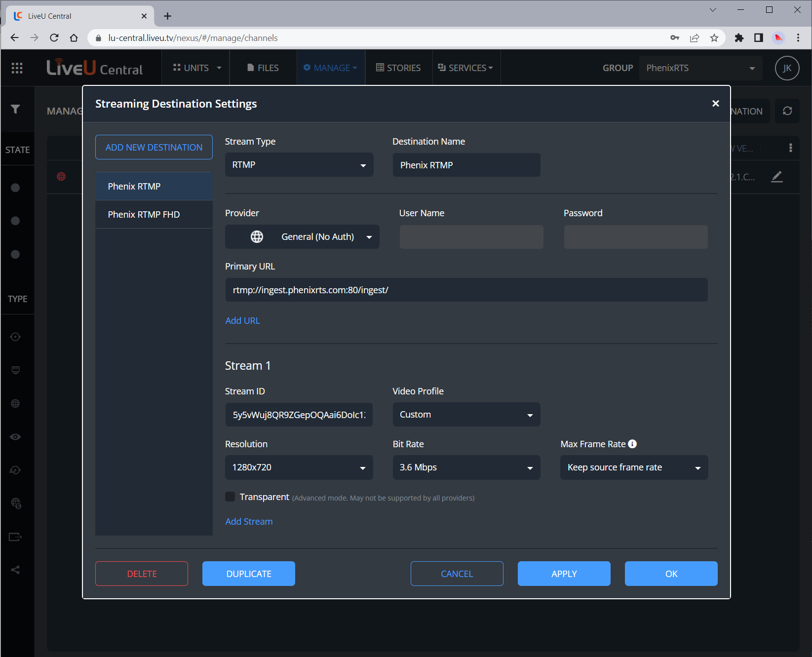Open Chrome three-dot menu

coord(798,38)
